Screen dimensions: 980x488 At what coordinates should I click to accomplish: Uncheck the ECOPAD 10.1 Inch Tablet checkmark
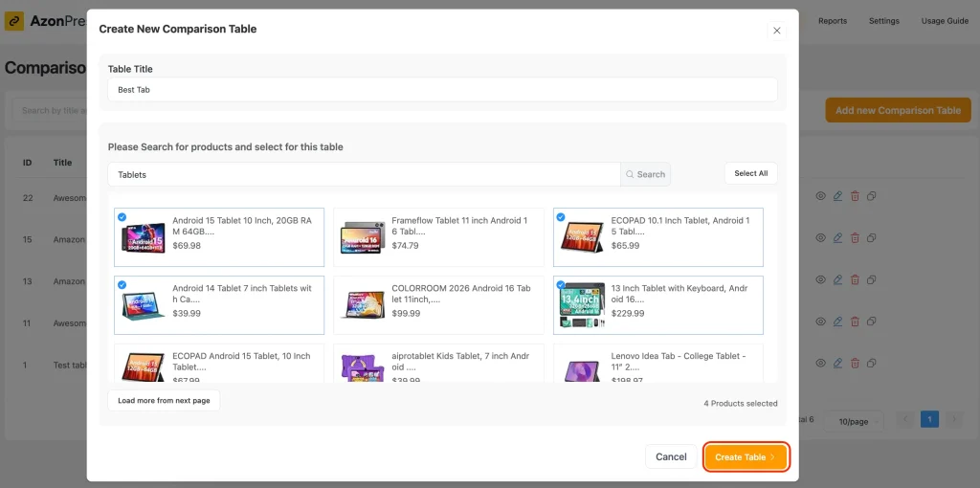click(561, 217)
